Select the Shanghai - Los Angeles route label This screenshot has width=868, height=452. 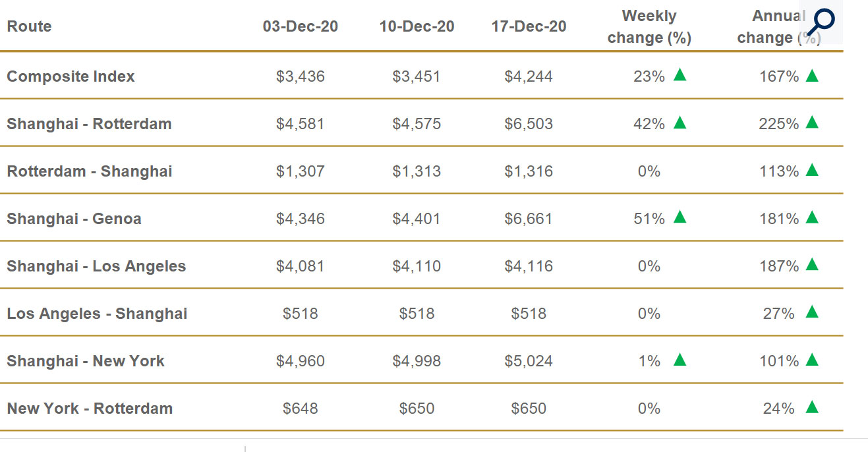[x=96, y=266]
